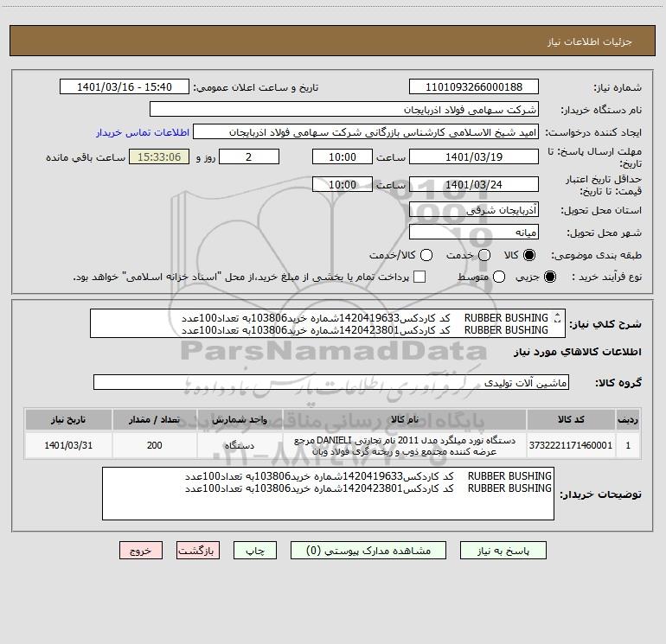Click the گروه کالا field
Viewport: 666px width, 644px height.
(x=331, y=382)
